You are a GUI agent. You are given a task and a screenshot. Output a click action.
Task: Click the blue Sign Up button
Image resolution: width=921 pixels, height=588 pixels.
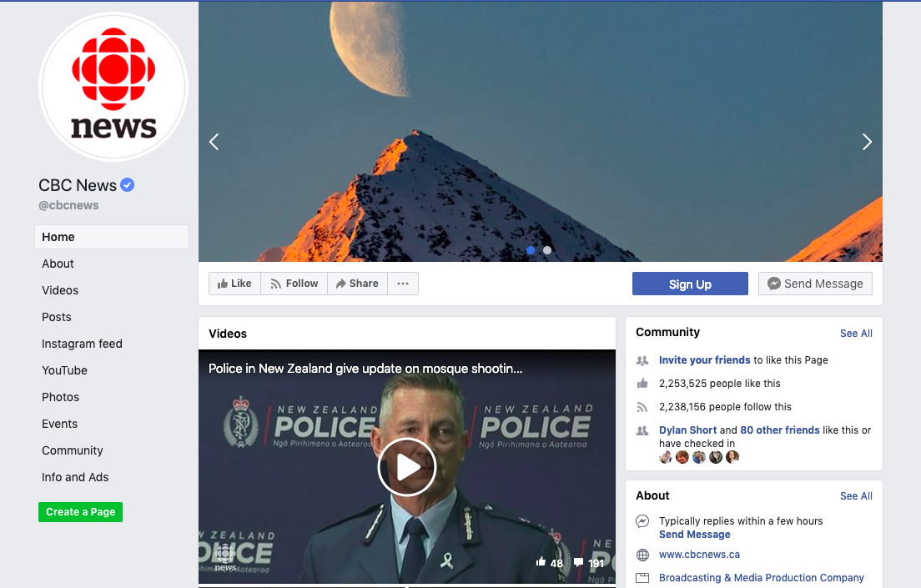pyautogui.click(x=690, y=284)
